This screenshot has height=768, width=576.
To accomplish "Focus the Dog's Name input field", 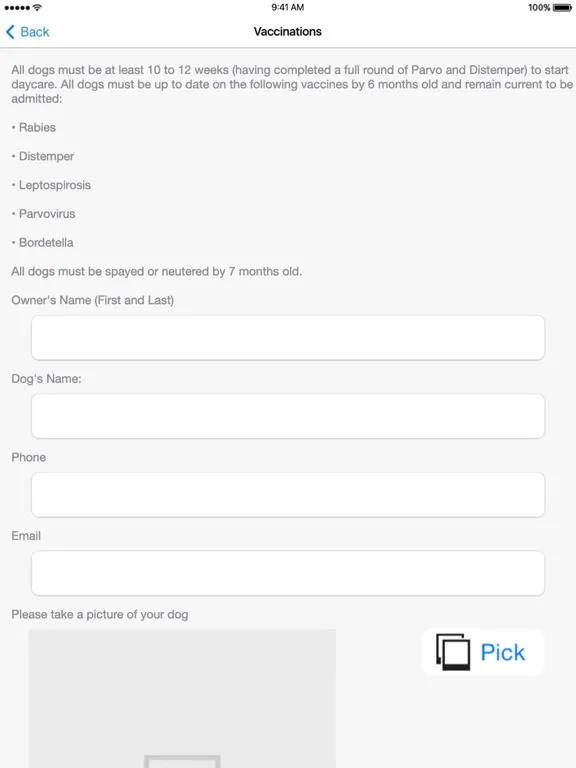I will point(288,416).
